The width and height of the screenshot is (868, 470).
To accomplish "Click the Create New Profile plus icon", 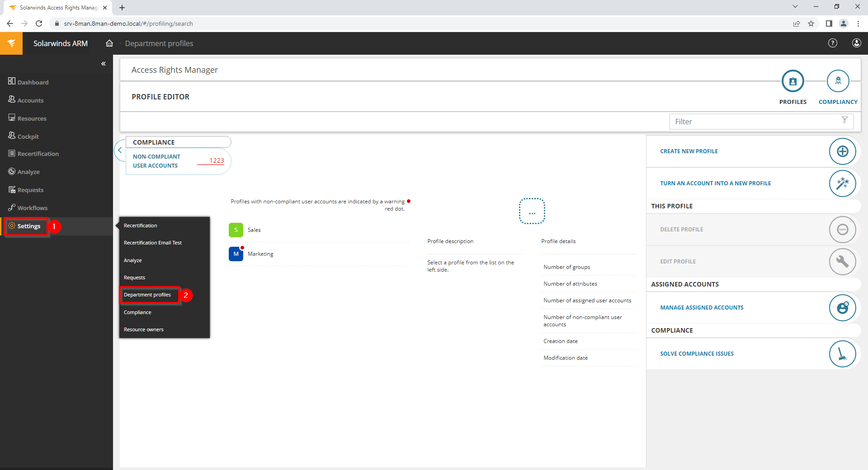I will (842, 151).
